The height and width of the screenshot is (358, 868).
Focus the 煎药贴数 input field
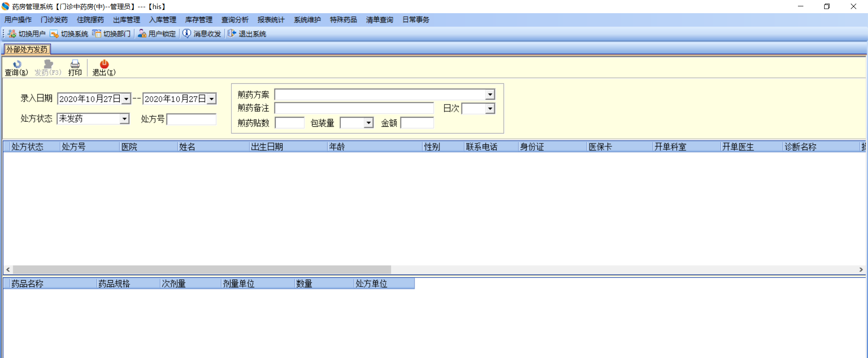pyautogui.click(x=289, y=123)
